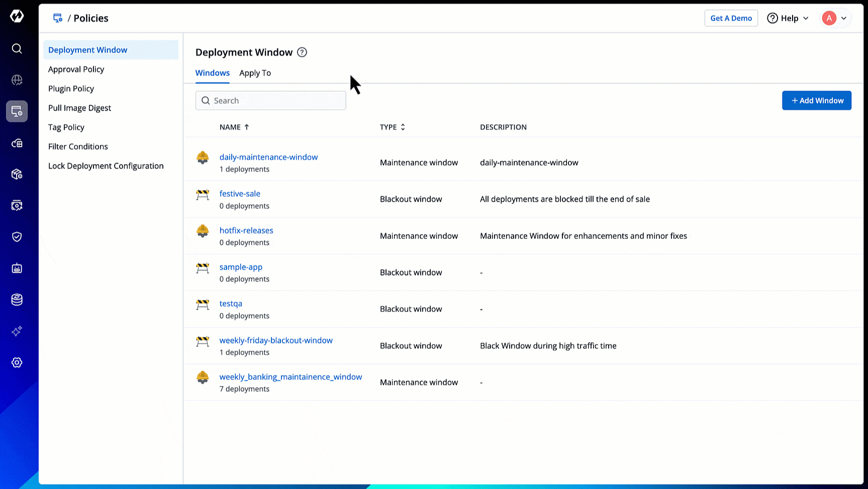The image size is (868, 489).
Task: Click the globe icon in sidebar
Action: coord(17,80)
